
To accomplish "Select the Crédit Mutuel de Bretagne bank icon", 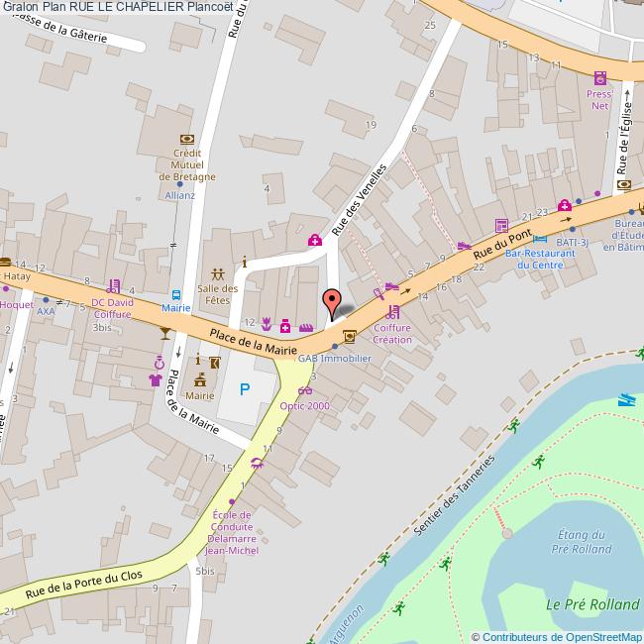I will (x=187, y=140).
